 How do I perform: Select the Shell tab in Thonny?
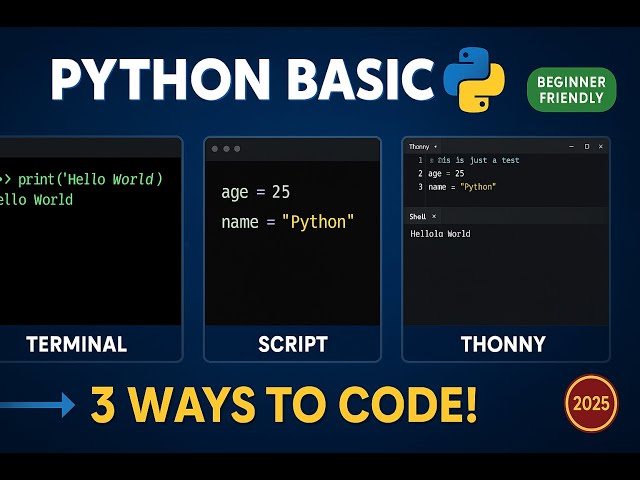pyautogui.click(x=418, y=217)
